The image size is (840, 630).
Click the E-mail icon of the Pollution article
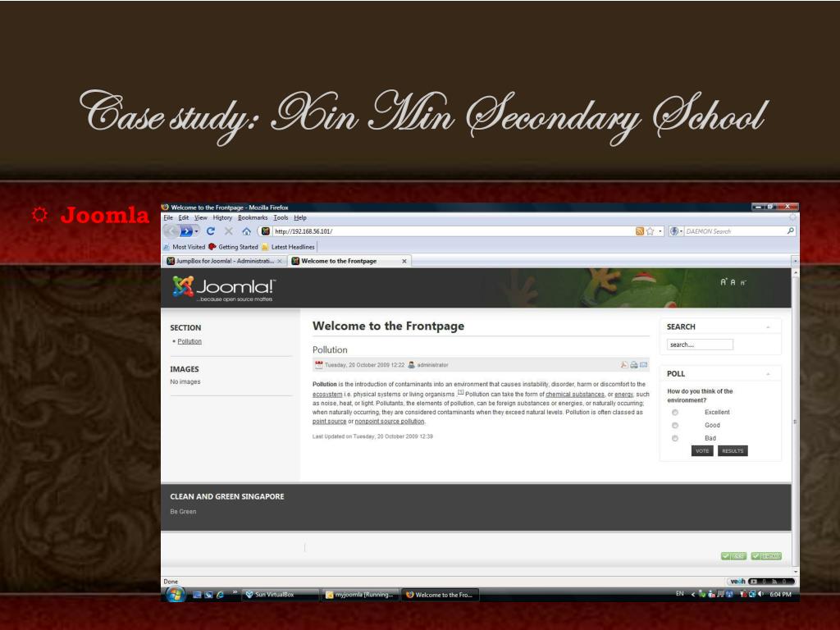click(x=643, y=365)
